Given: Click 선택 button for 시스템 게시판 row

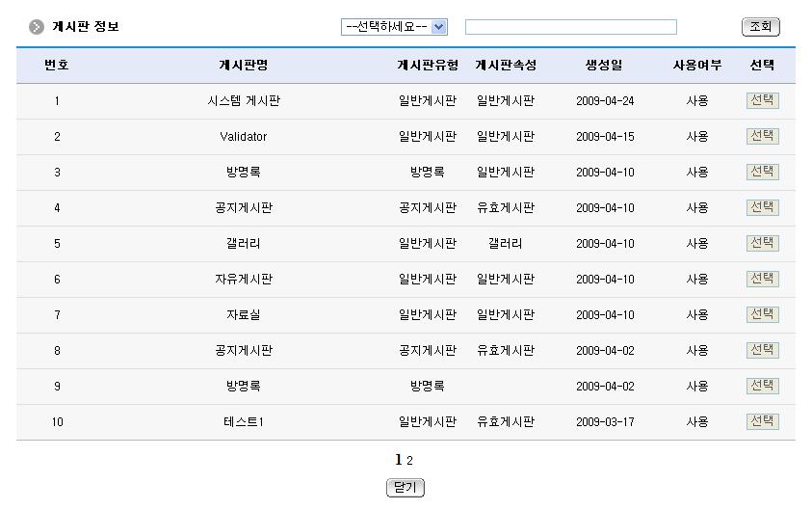Looking at the screenshot, I should coord(762,100).
